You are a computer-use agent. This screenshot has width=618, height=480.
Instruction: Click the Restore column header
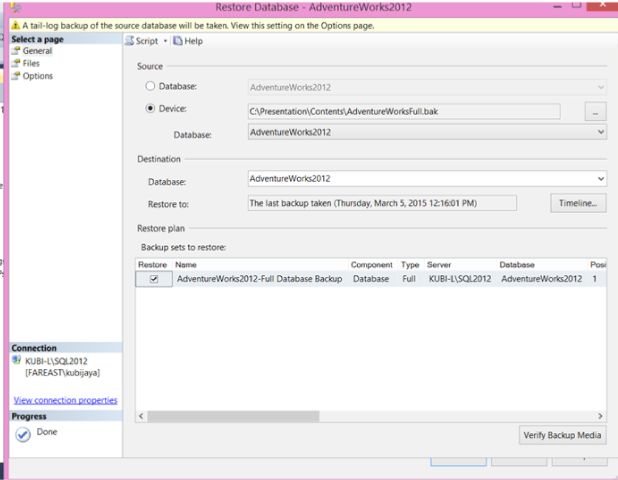153,265
